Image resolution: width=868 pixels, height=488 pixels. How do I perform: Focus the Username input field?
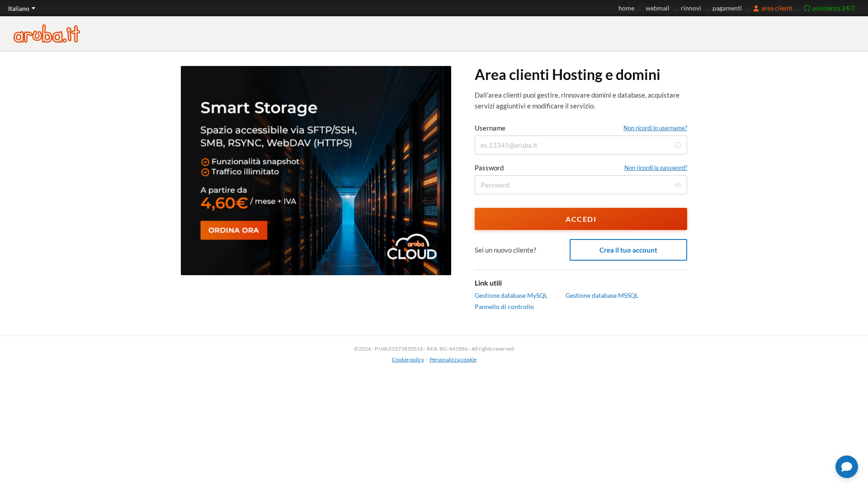click(x=581, y=145)
